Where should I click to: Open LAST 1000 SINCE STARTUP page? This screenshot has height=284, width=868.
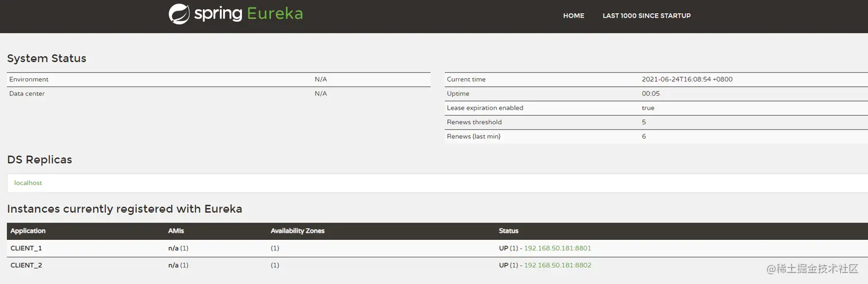646,16
